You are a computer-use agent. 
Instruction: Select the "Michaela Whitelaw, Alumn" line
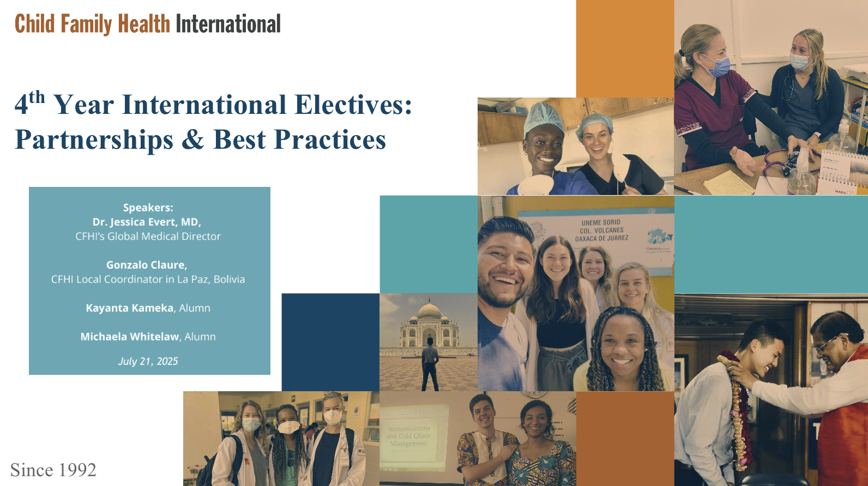tap(148, 337)
